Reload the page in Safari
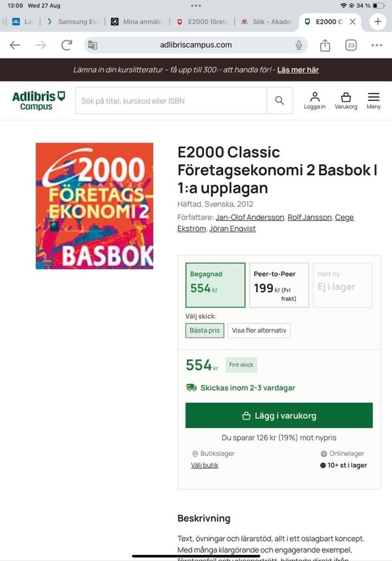 tap(67, 45)
